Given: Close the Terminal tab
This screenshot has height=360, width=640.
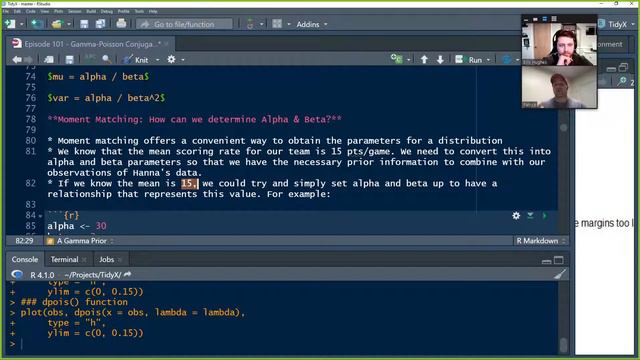Looking at the screenshot, I should coord(84,260).
